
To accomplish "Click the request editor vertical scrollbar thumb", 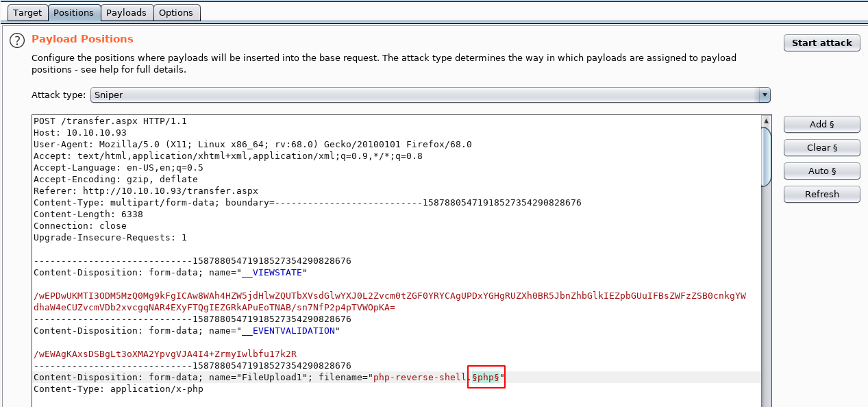I will [x=765, y=157].
